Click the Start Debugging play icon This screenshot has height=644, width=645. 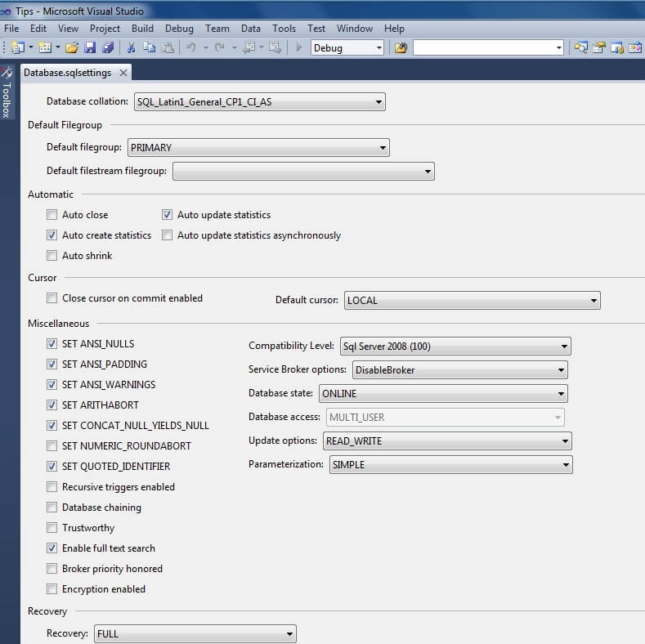point(299,47)
